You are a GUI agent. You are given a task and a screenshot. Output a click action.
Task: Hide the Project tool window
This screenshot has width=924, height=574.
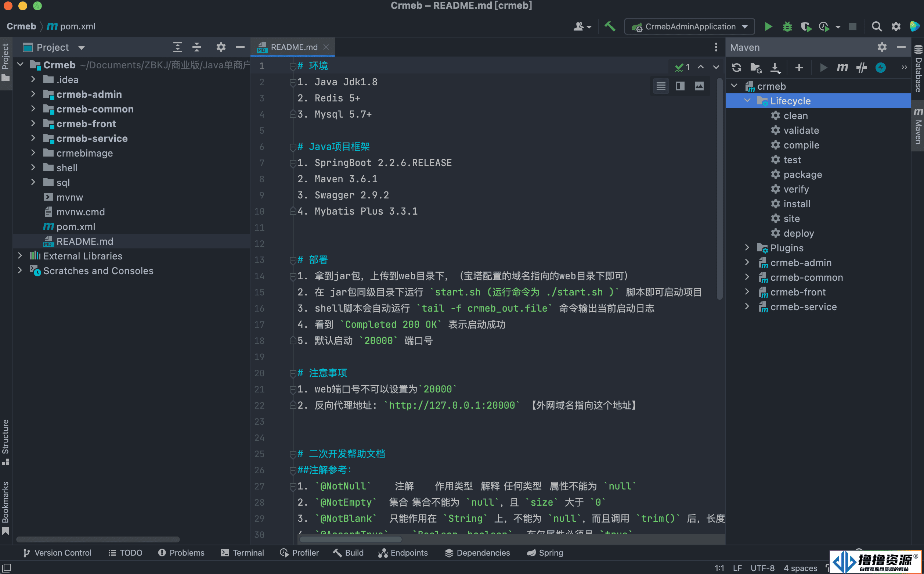(240, 47)
